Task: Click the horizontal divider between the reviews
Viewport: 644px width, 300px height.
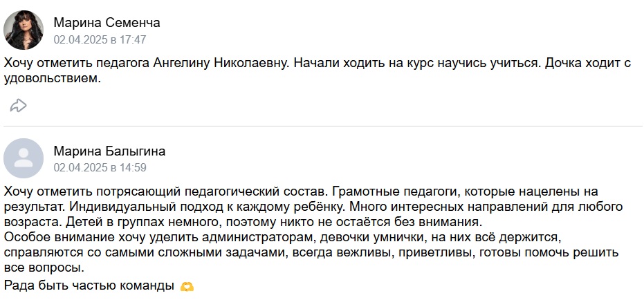Action: [x=323, y=126]
